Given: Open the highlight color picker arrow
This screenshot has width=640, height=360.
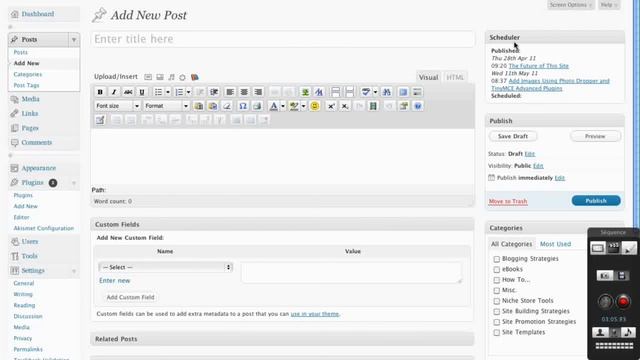Looking at the screenshot, I should (x=303, y=106).
